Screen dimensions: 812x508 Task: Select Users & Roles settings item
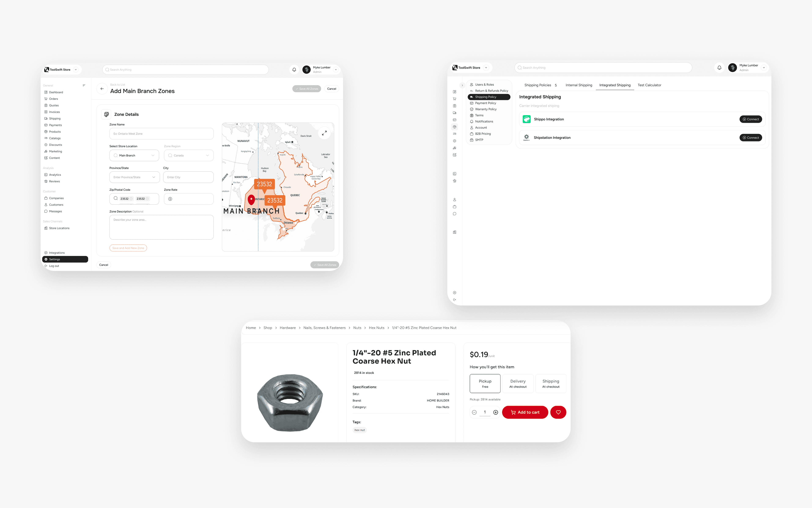click(489, 84)
